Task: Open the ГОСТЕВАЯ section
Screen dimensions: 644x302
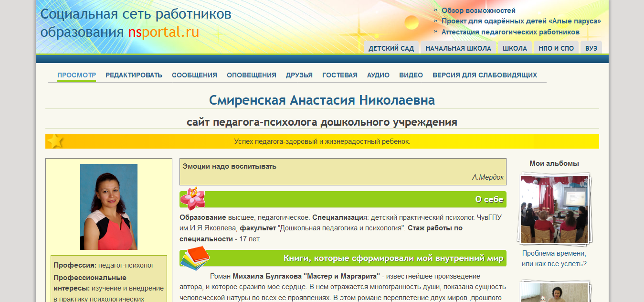Action: tap(340, 75)
